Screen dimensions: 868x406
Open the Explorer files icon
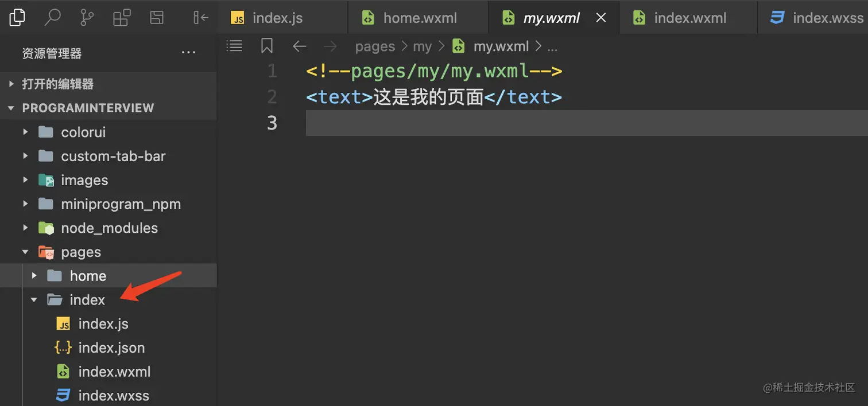(18, 18)
